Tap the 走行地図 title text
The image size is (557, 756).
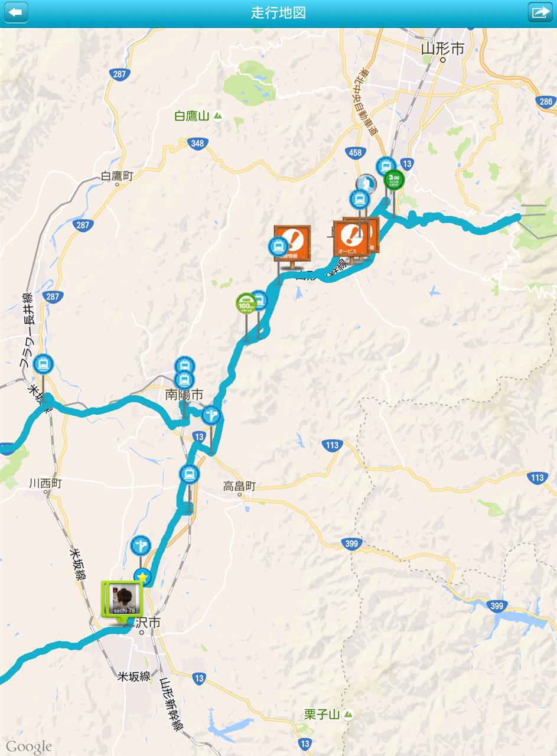[278, 12]
